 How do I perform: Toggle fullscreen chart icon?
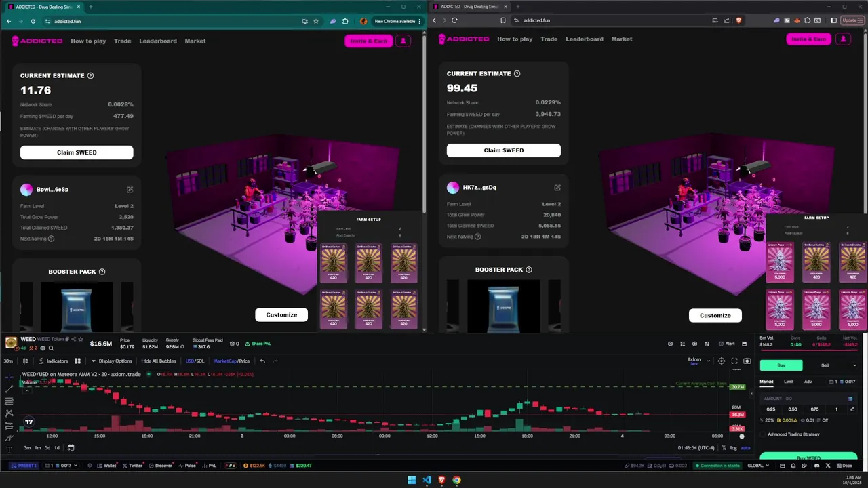(734, 361)
